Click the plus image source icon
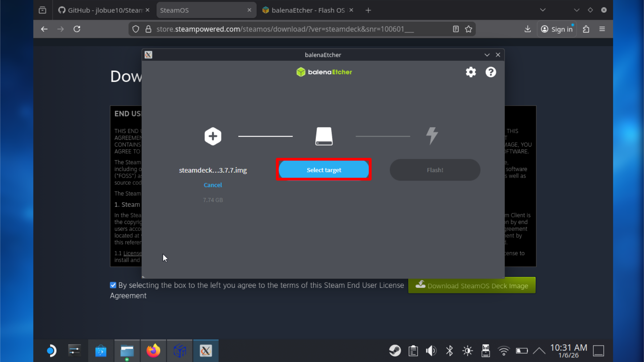 [x=213, y=136]
